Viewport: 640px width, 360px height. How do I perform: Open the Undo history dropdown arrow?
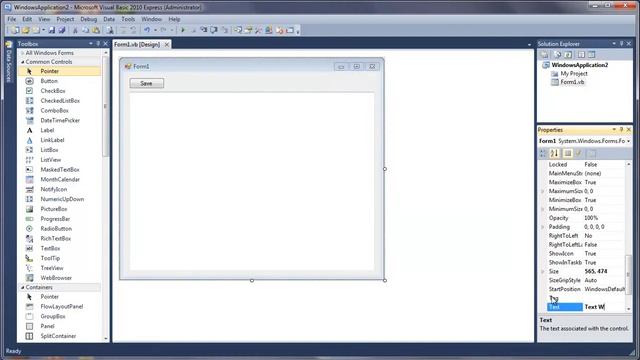coord(156,30)
